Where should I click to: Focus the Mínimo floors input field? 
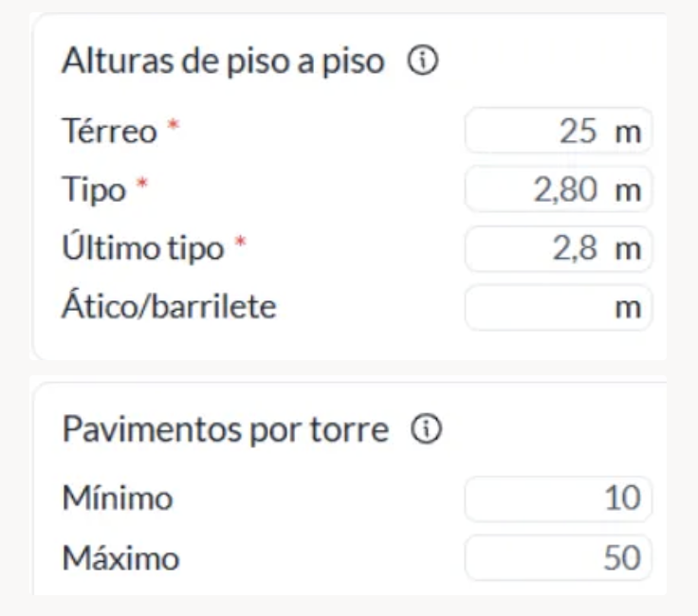tap(558, 499)
